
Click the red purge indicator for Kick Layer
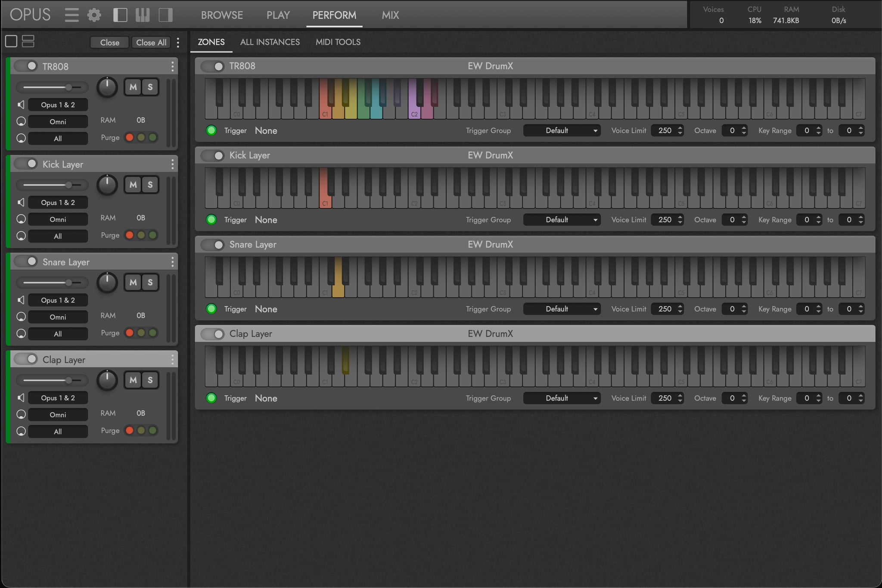tap(129, 235)
